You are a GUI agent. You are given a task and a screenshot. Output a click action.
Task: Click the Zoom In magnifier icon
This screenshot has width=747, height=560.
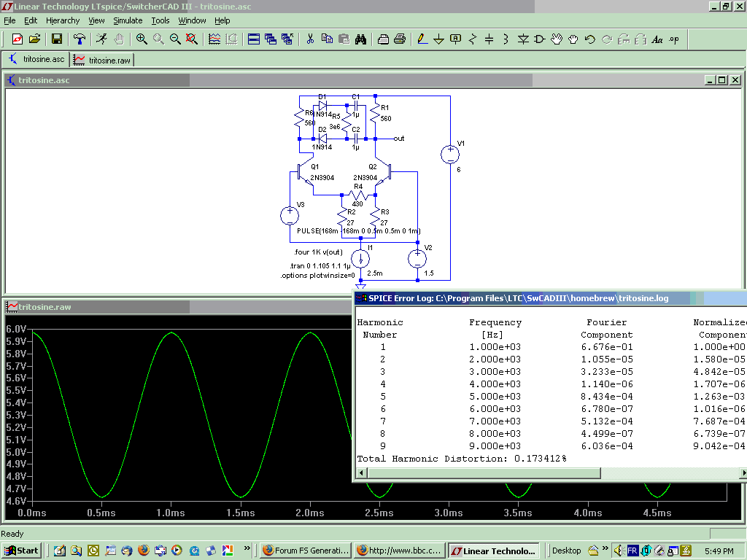[x=142, y=39]
